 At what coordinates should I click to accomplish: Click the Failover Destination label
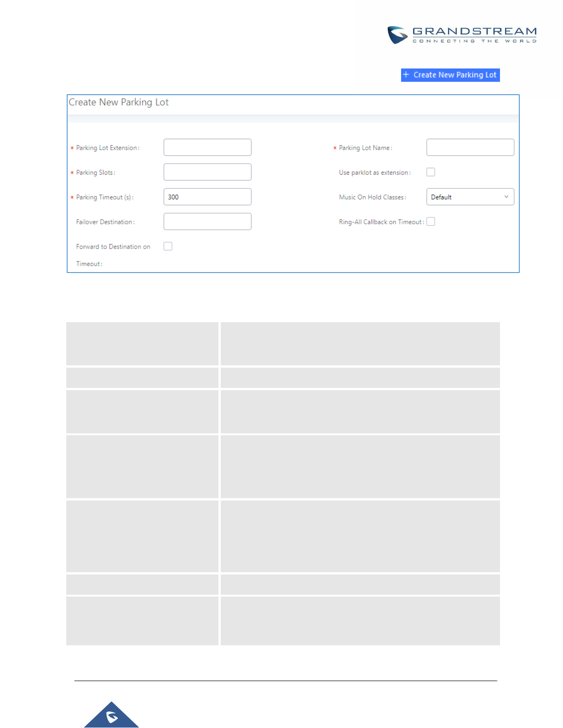point(105,222)
